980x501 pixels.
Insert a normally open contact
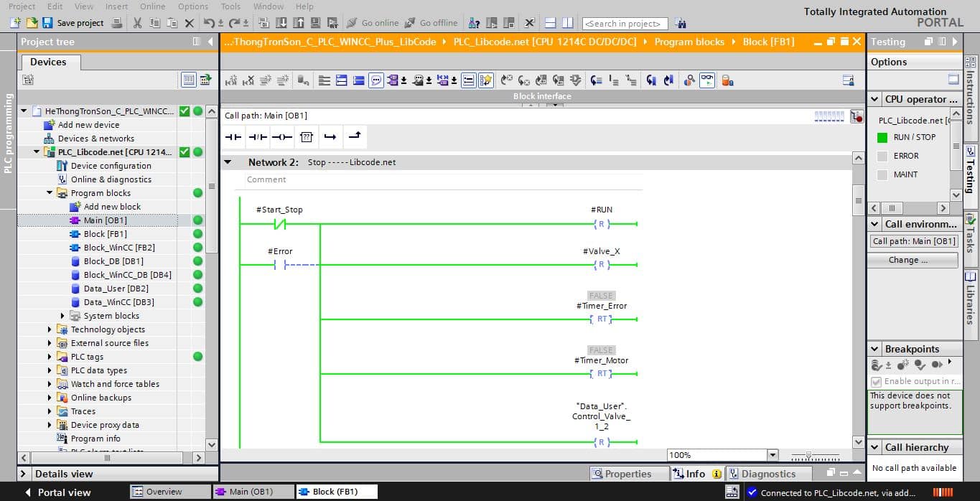(x=233, y=136)
